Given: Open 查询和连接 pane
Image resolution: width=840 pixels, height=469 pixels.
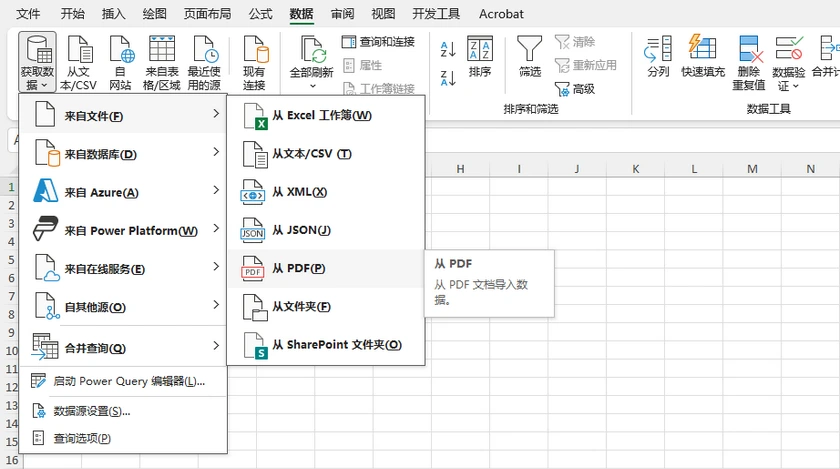Looking at the screenshot, I should click(378, 42).
